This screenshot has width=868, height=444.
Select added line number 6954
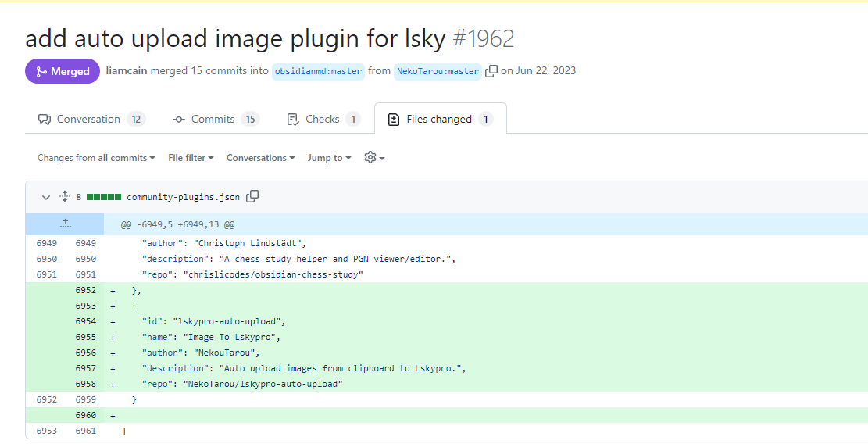(x=86, y=321)
